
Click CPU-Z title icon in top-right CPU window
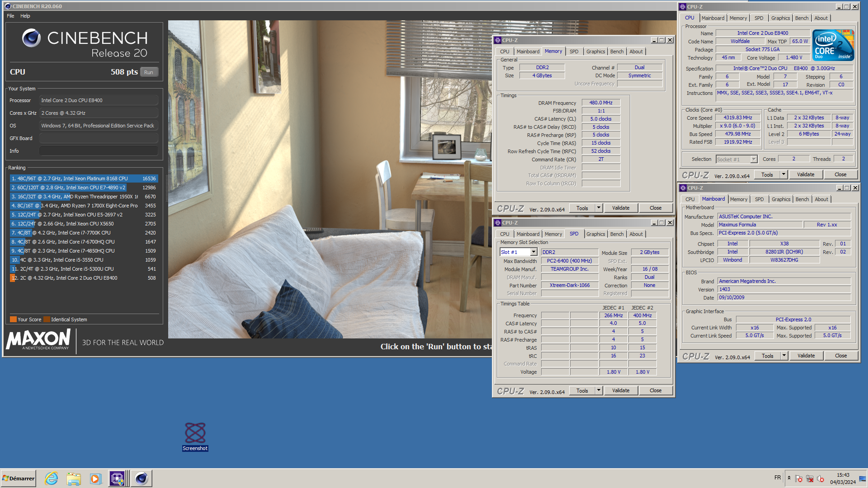pos(683,7)
